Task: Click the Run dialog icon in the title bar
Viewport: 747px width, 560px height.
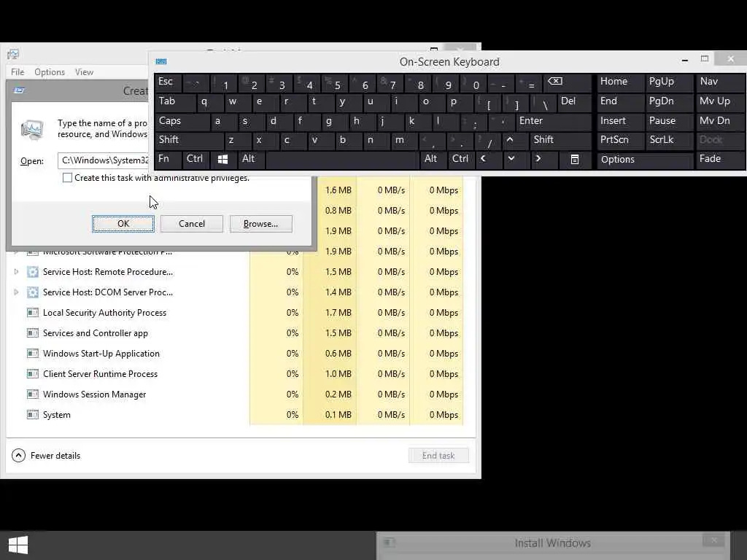Action: coord(19,90)
